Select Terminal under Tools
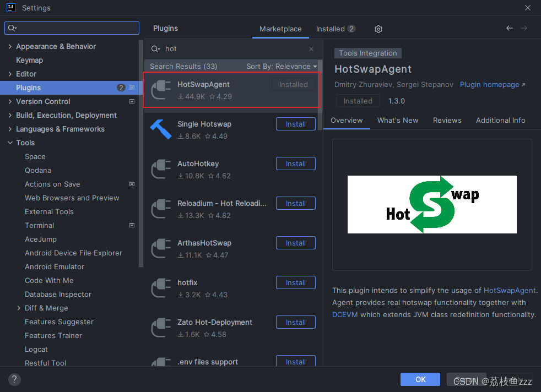The width and height of the screenshot is (541, 392). (39, 226)
